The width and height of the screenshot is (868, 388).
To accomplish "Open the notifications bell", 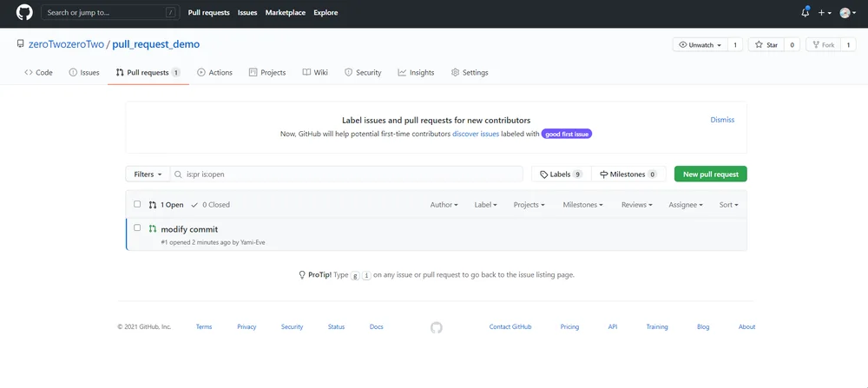I will coord(805,12).
